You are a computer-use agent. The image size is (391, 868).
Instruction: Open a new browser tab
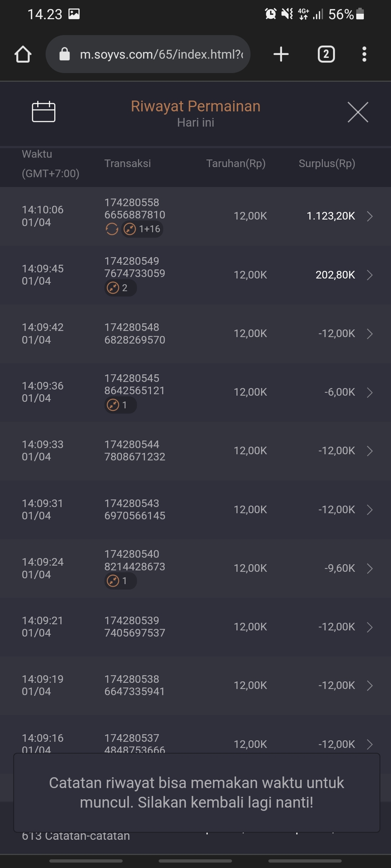pos(281,55)
